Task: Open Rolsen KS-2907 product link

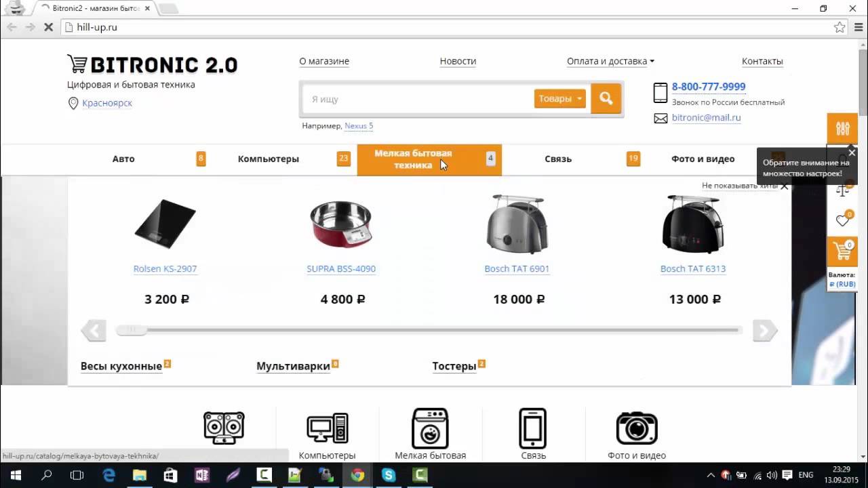Action: tap(165, 269)
